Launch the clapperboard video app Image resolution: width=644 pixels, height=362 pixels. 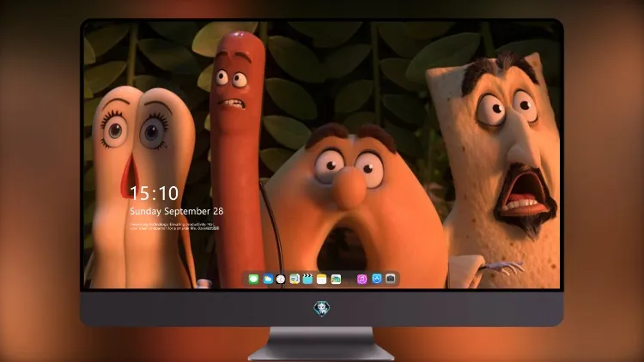click(x=307, y=279)
